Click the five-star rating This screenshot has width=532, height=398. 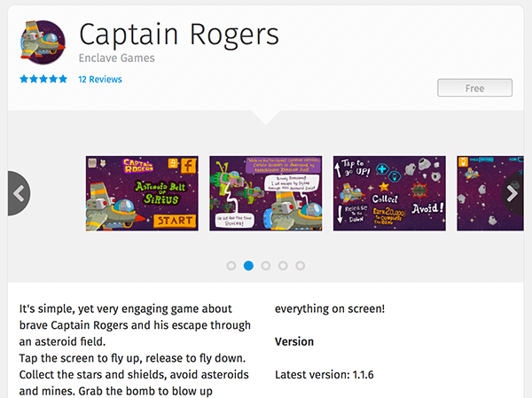(43, 80)
